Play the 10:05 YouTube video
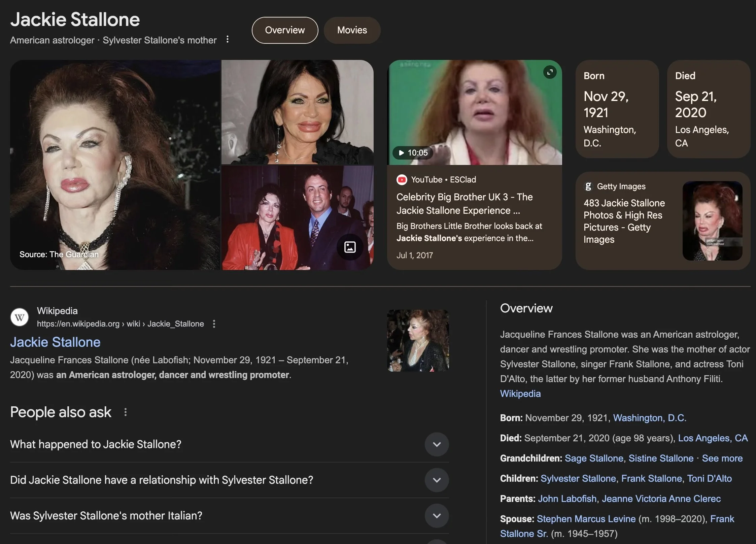 [413, 153]
